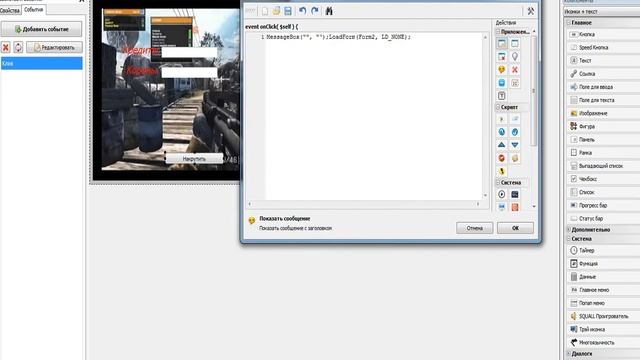Click the boxed letter T action icon
This screenshot has height=360, width=640.
coord(502,96)
